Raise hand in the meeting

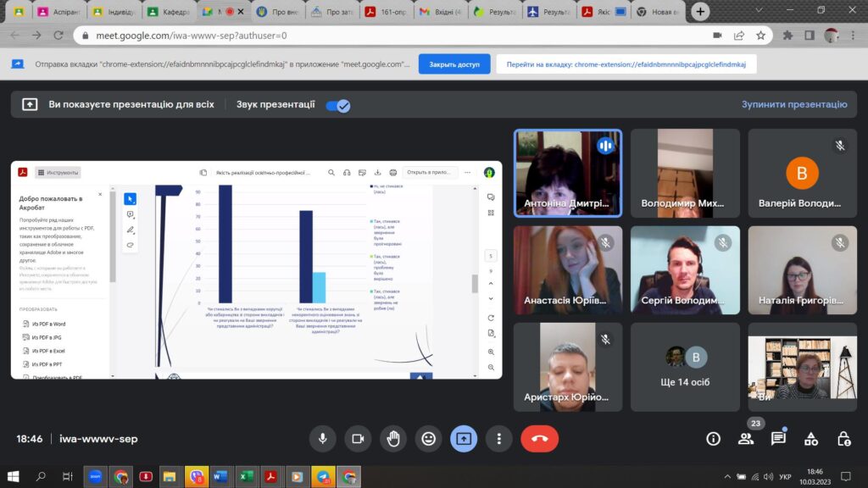point(393,439)
